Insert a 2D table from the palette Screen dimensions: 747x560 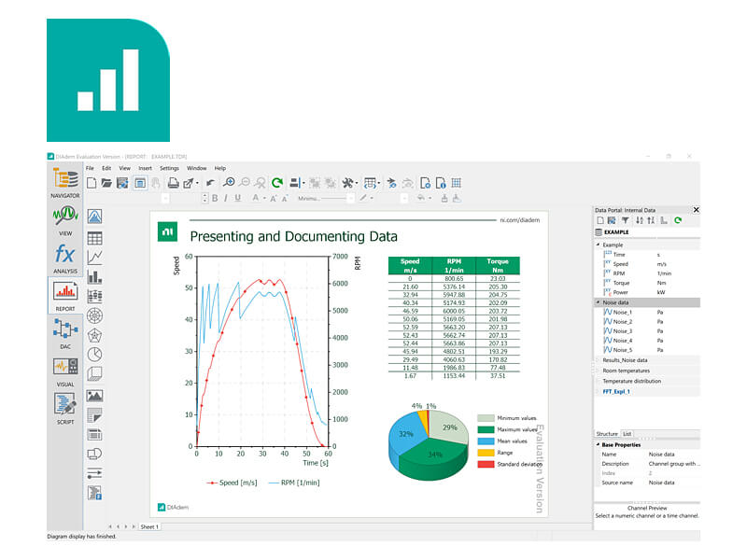click(94, 238)
